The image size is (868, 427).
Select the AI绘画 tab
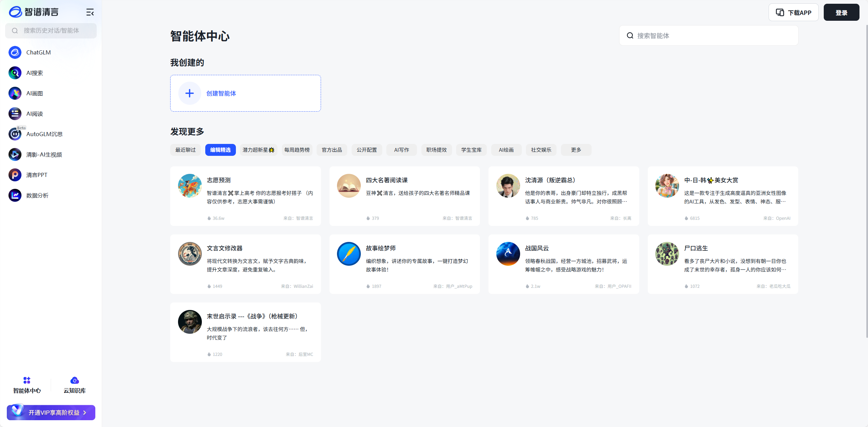pos(507,150)
